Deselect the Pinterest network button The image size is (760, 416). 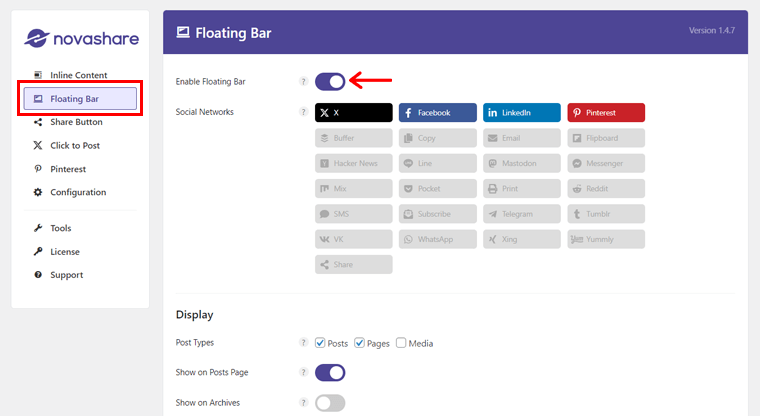pyautogui.click(x=606, y=112)
